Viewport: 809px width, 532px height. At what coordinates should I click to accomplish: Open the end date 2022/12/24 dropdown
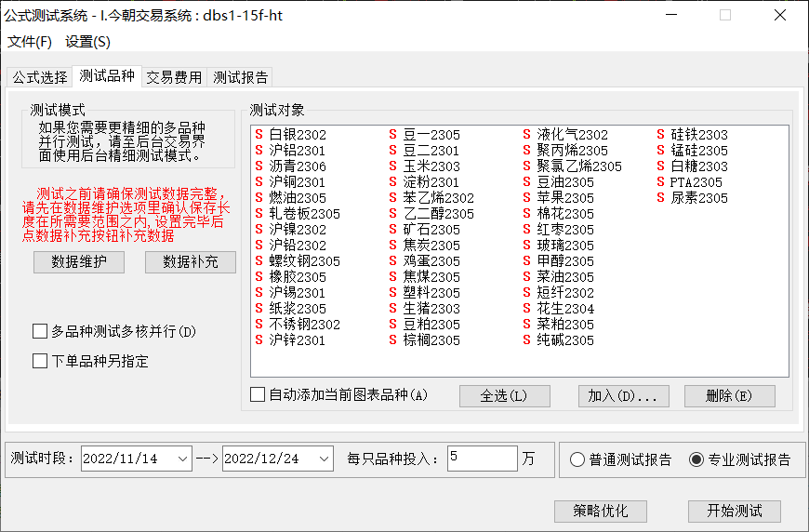(324, 459)
